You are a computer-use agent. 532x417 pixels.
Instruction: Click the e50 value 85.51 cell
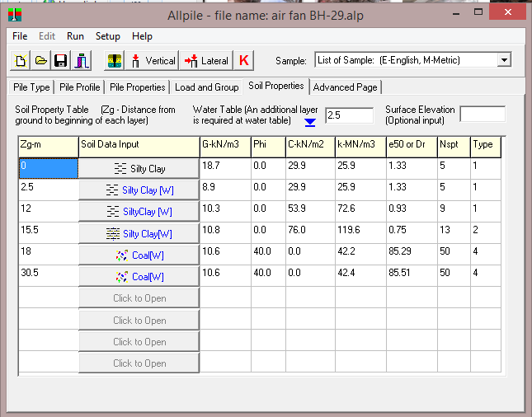tap(412, 276)
